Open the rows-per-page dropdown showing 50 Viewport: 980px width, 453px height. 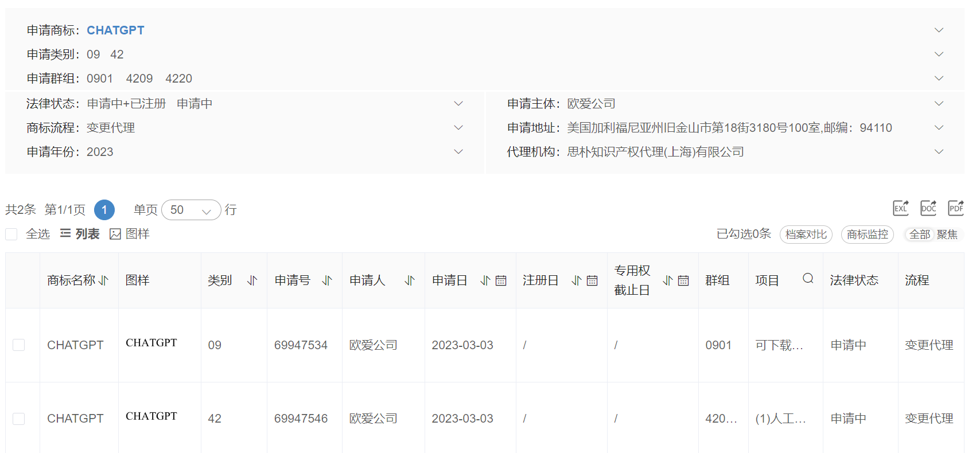click(x=191, y=210)
